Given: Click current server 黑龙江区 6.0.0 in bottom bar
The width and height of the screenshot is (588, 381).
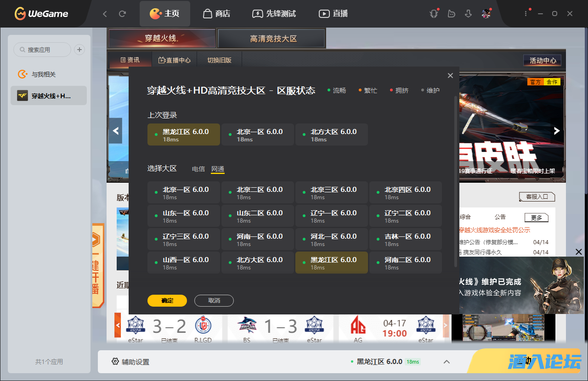Looking at the screenshot, I should 385,362.
